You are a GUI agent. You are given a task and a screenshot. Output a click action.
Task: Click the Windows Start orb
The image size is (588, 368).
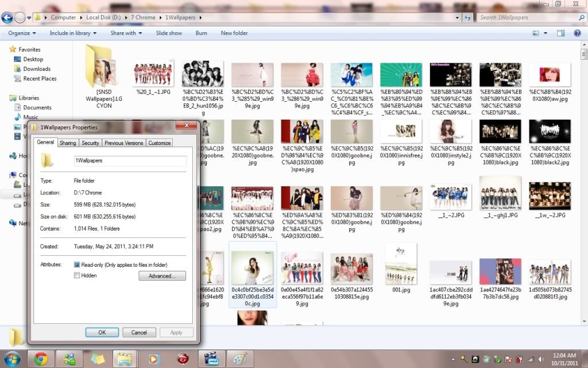(x=12, y=359)
